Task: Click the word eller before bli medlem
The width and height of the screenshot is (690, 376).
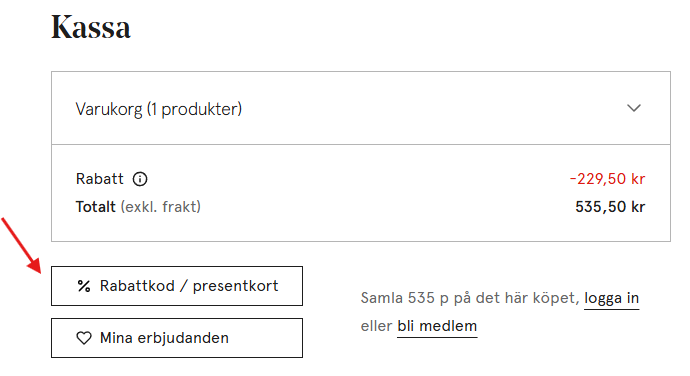Action: click(376, 327)
